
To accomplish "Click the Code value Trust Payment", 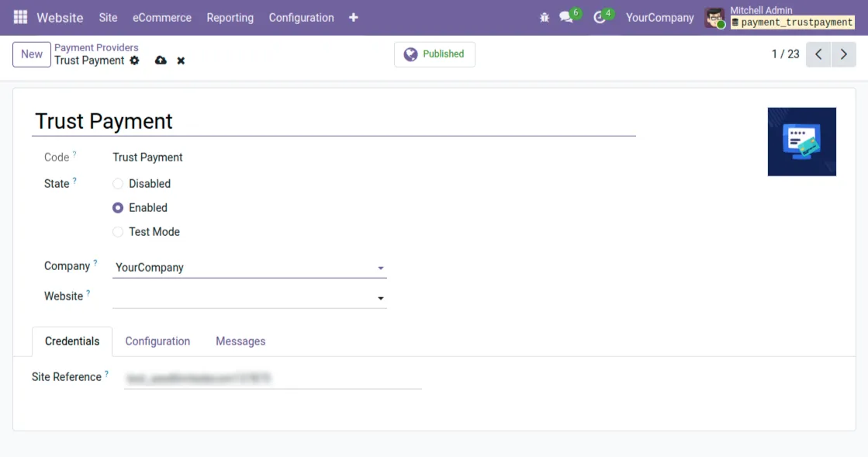I will (148, 158).
